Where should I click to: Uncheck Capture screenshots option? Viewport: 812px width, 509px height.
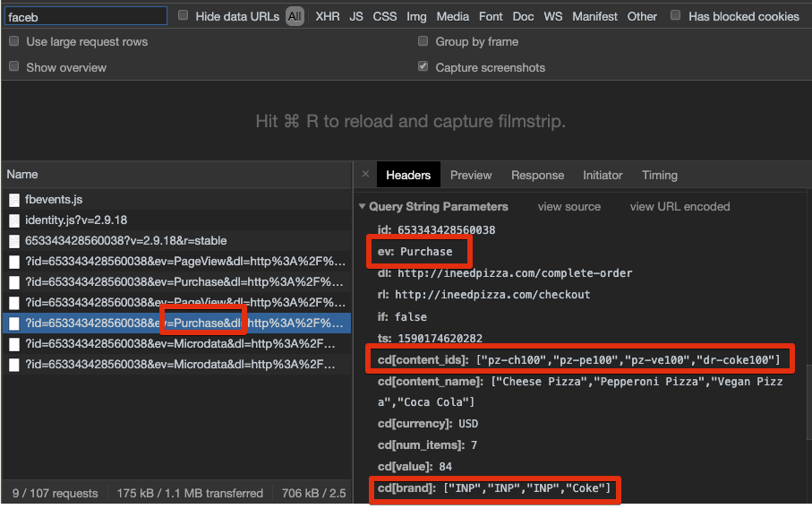point(423,67)
